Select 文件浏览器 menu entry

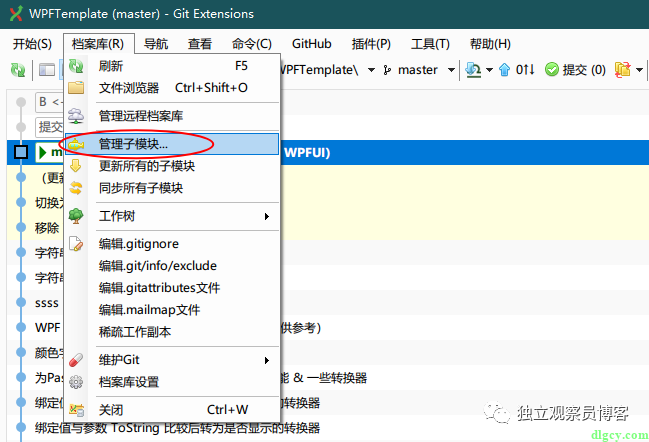[x=172, y=88]
